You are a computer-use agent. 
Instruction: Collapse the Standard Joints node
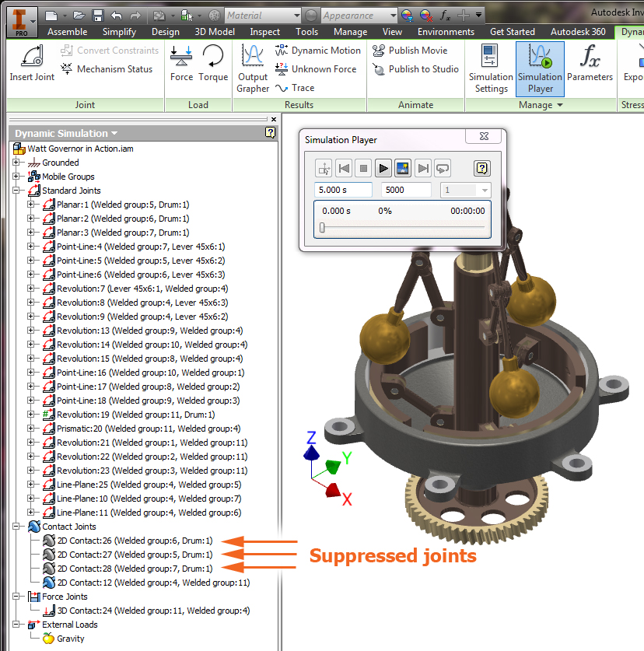tap(16, 191)
